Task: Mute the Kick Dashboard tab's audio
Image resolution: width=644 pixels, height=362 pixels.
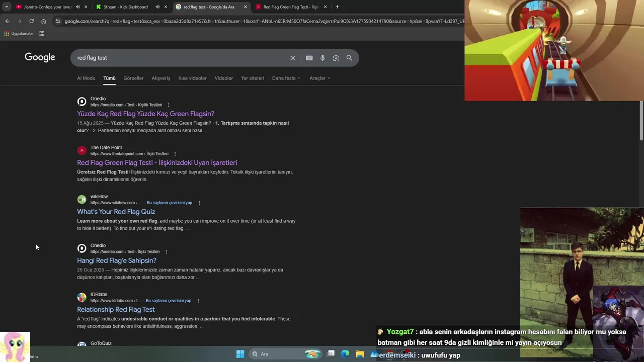Action: pos(157,7)
